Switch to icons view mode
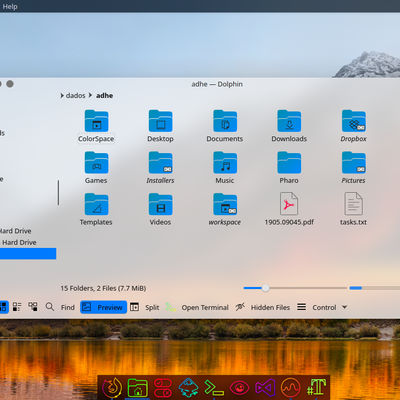 click(x=3, y=307)
